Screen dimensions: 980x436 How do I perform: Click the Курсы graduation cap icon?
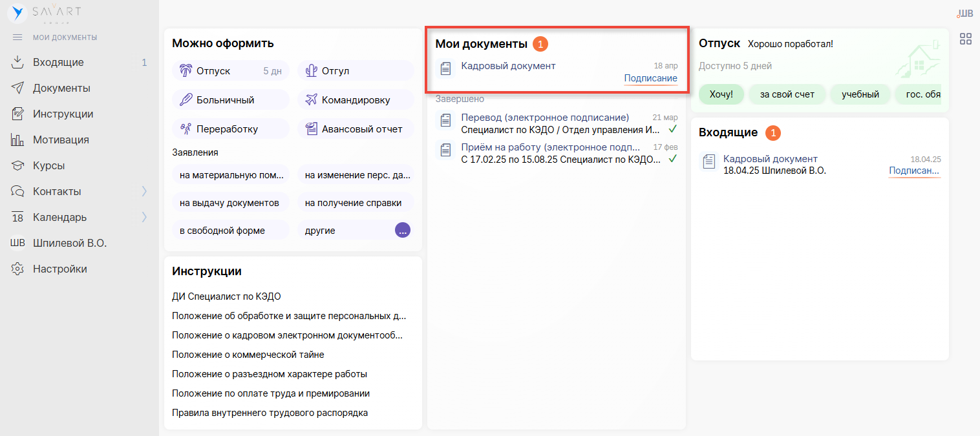18,165
